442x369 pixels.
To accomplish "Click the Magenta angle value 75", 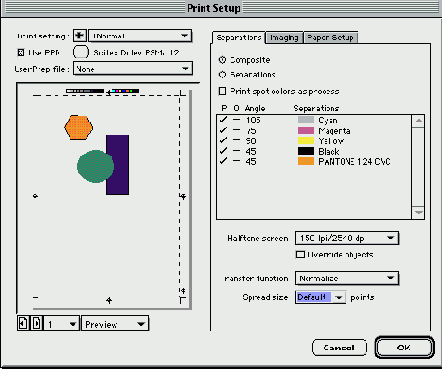I will 251,131.
